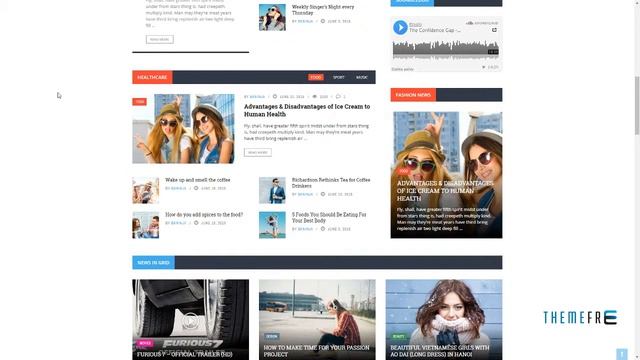The image size is (640, 360).
Task: Click the Beauty tag on the Vietnamese Girls card
Action: click(x=398, y=336)
